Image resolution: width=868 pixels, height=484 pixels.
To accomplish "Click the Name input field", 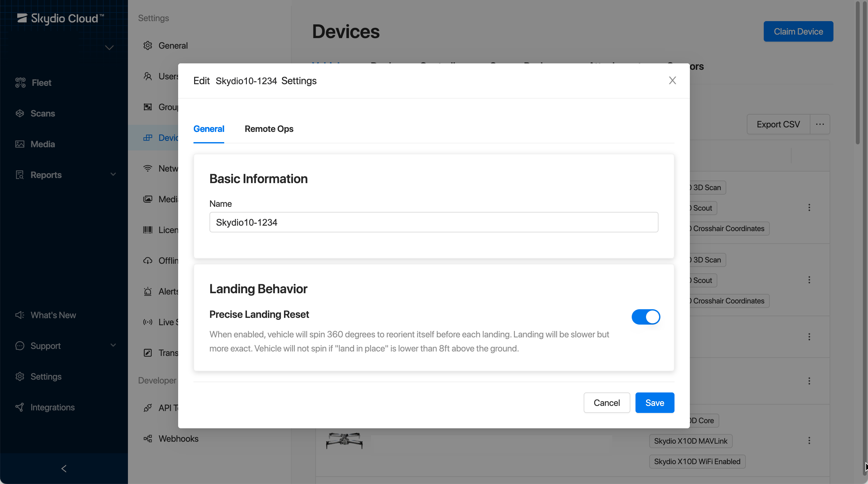I will [x=434, y=222].
